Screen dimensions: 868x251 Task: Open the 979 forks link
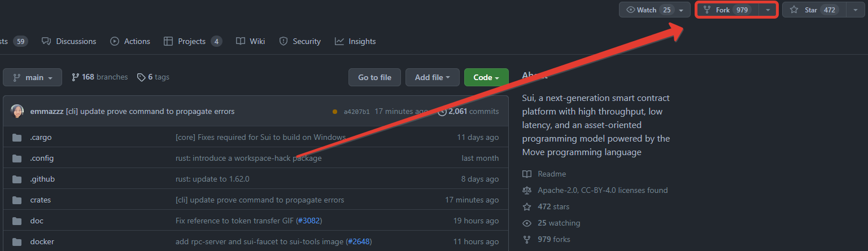(x=554, y=239)
